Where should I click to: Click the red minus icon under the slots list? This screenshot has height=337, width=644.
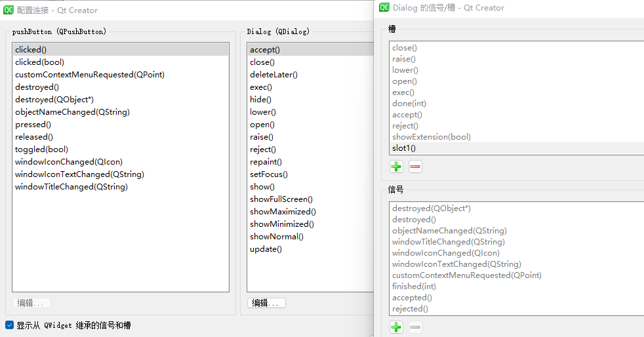(x=415, y=167)
